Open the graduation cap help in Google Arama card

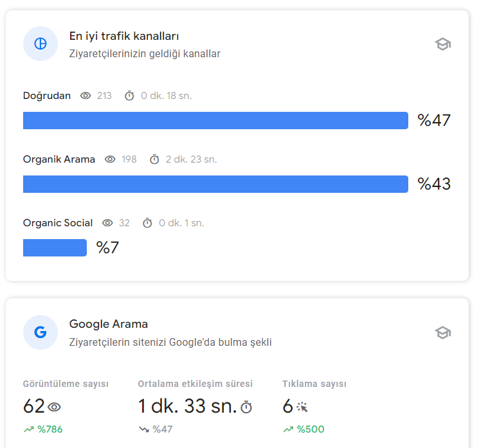click(x=443, y=333)
